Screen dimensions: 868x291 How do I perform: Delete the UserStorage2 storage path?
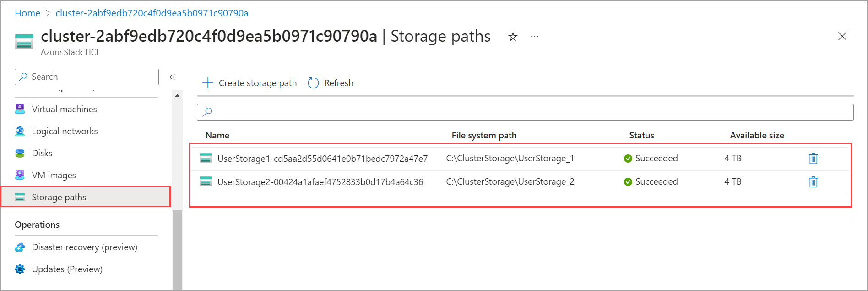[x=813, y=182]
